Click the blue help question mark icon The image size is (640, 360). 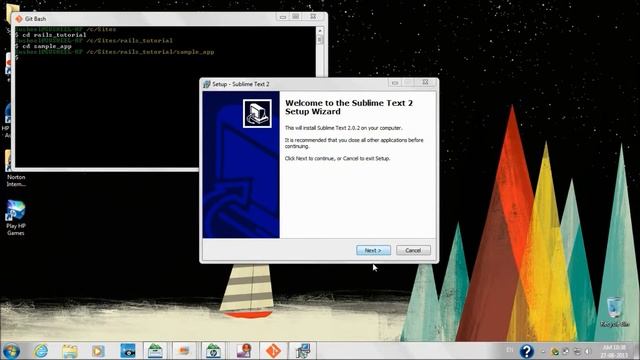click(x=527, y=351)
